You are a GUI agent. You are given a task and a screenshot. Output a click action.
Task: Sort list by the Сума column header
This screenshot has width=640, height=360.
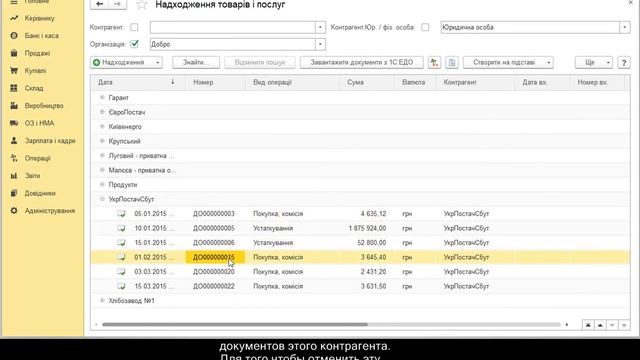pyautogui.click(x=367, y=82)
